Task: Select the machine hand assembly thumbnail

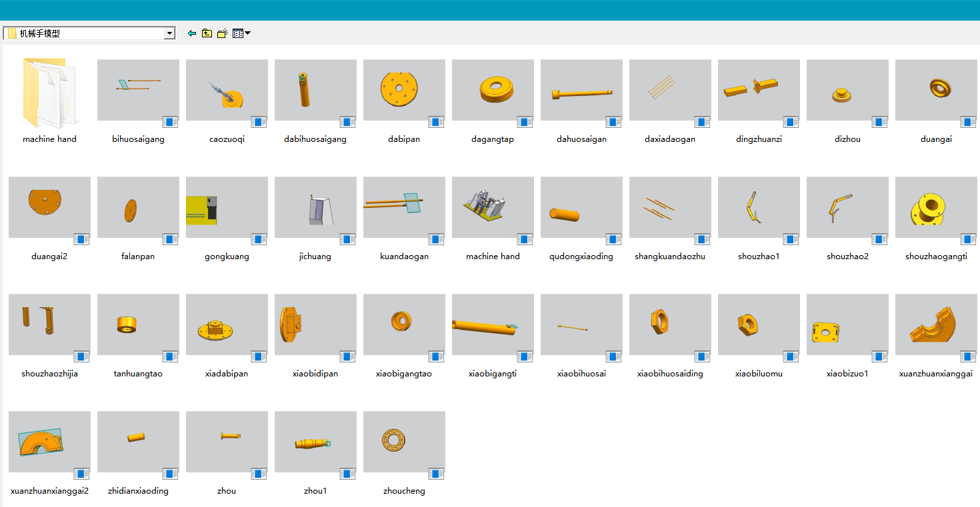Action: pyautogui.click(x=493, y=207)
